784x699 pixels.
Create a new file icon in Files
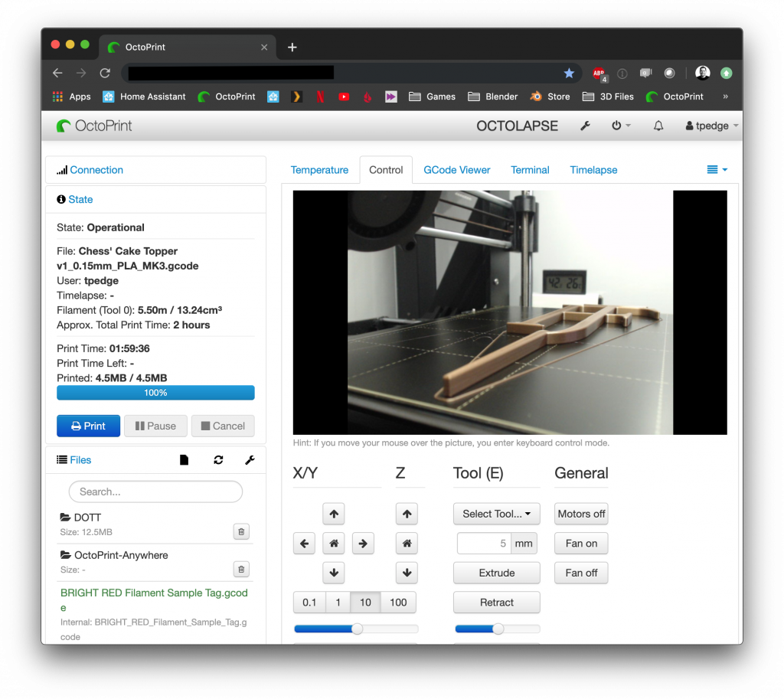(x=184, y=460)
